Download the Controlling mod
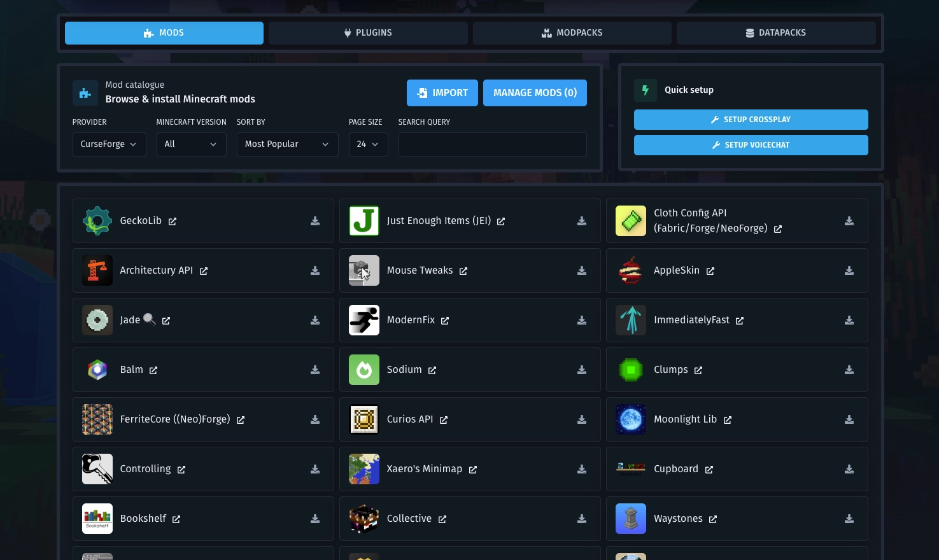This screenshot has width=939, height=560. click(315, 469)
